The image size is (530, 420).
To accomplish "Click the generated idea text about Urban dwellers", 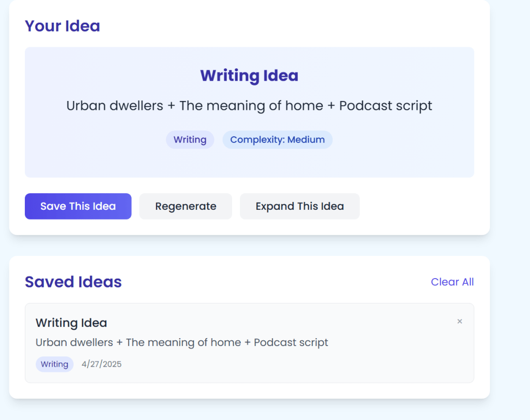I will click(x=249, y=106).
